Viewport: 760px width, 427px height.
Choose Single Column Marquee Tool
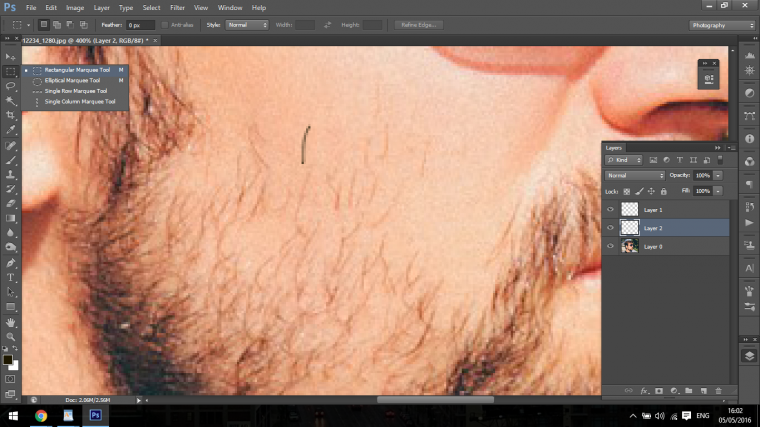pyautogui.click(x=76, y=102)
